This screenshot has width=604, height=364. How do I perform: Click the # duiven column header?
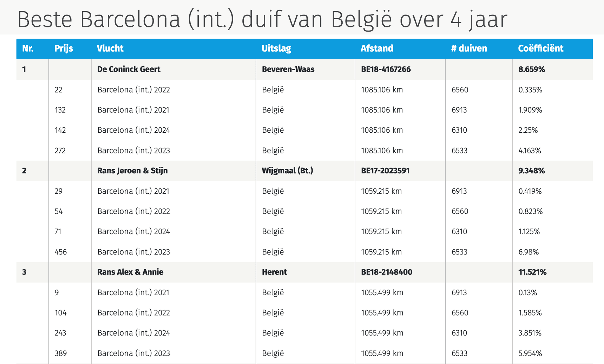469,48
